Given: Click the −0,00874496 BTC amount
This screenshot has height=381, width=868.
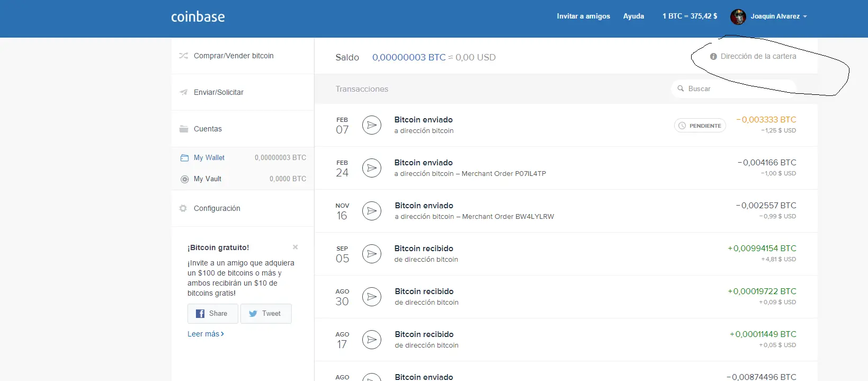Looking at the screenshot, I should [762, 377].
